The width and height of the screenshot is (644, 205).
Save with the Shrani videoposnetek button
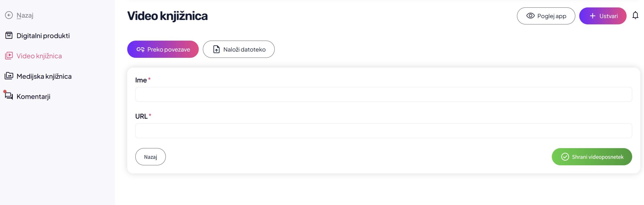coord(592,157)
